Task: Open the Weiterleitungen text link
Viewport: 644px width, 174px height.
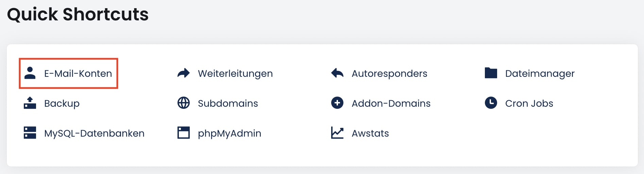Action: click(x=235, y=73)
